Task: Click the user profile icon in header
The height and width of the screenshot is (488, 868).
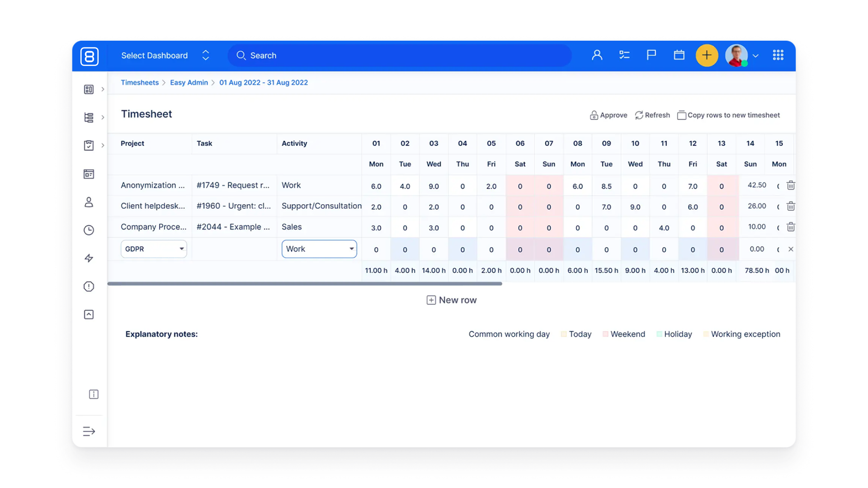Action: [x=597, y=55]
